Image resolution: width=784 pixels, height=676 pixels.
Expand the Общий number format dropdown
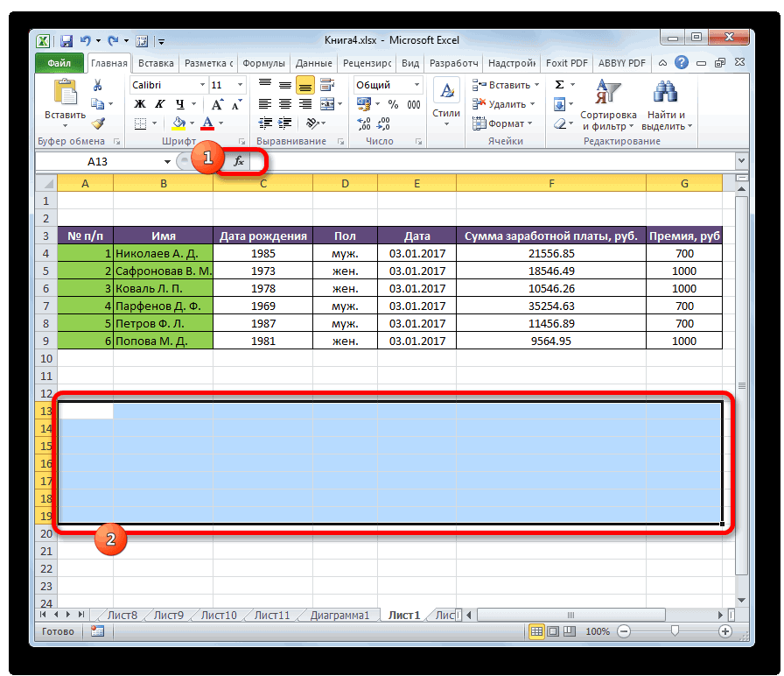point(416,85)
